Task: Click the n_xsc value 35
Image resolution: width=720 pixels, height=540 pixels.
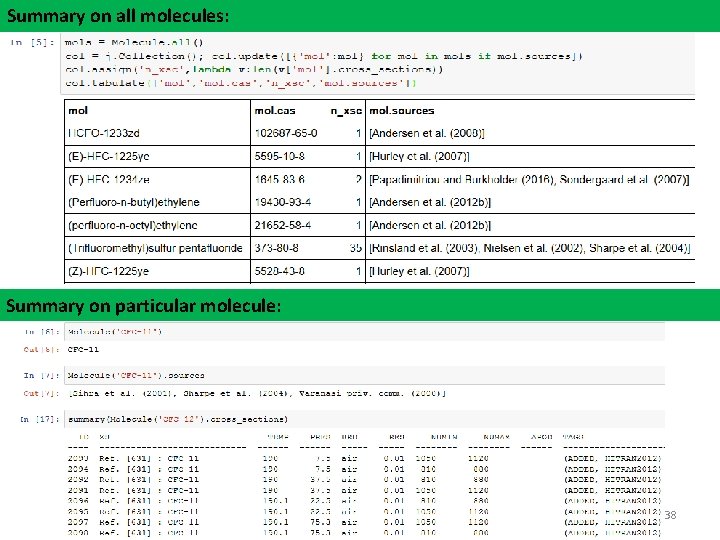Action: pyautogui.click(x=355, y=248)
